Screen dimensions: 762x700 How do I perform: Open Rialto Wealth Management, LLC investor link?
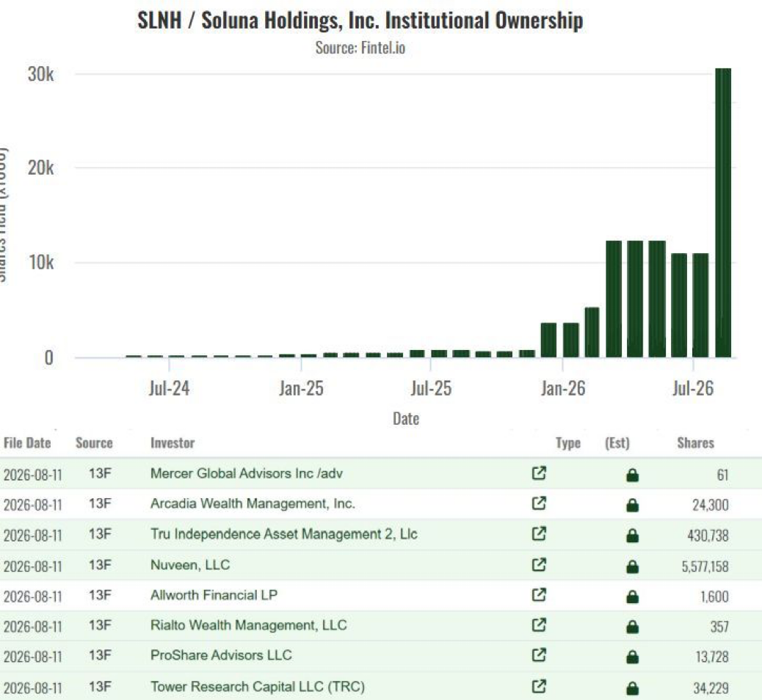[x=248, y=624]
